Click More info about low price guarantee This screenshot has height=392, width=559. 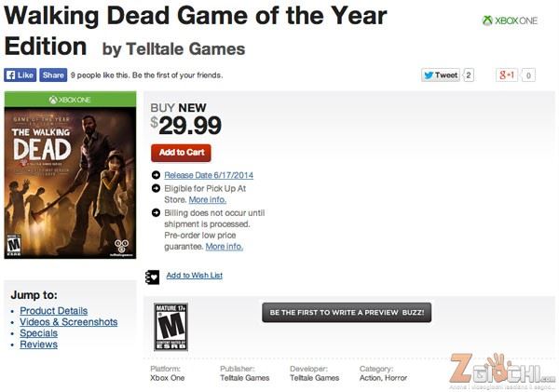coord(224,246)
